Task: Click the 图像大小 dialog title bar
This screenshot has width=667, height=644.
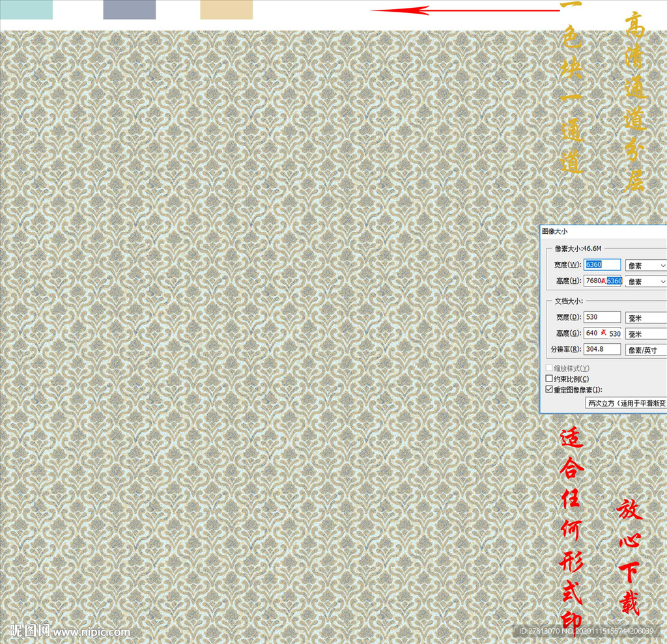Action: click(x=604, y=231)
